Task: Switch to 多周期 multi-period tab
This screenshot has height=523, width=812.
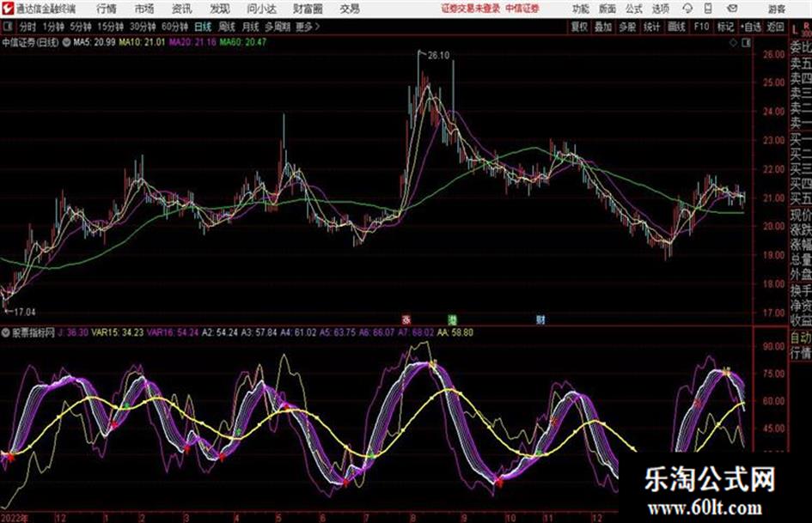Action: click(x=277, y=27)
